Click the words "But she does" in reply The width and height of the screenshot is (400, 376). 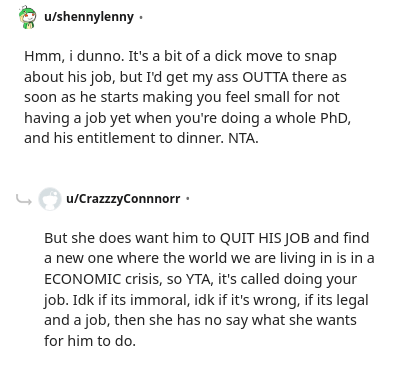pos(88,238)
